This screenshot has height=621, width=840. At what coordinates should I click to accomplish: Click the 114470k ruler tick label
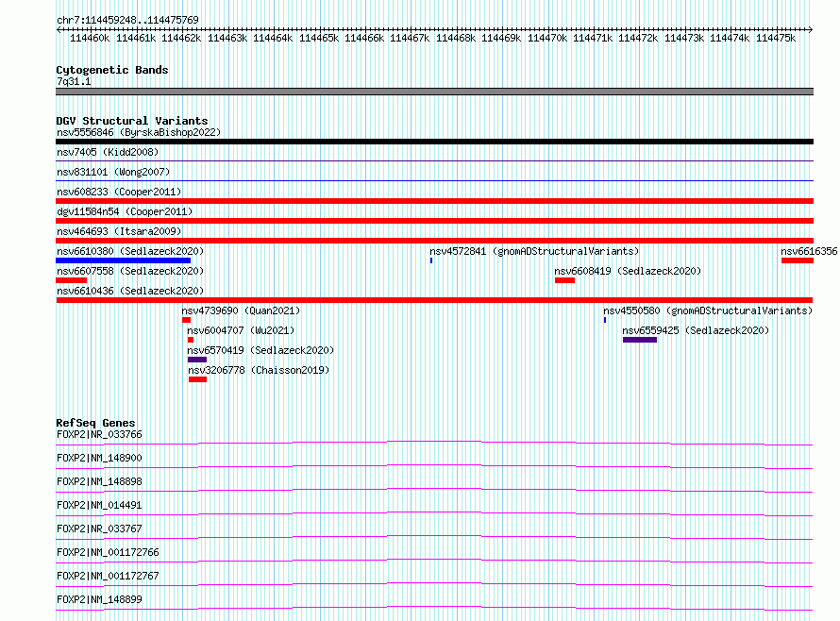click(x=547, y=38)
